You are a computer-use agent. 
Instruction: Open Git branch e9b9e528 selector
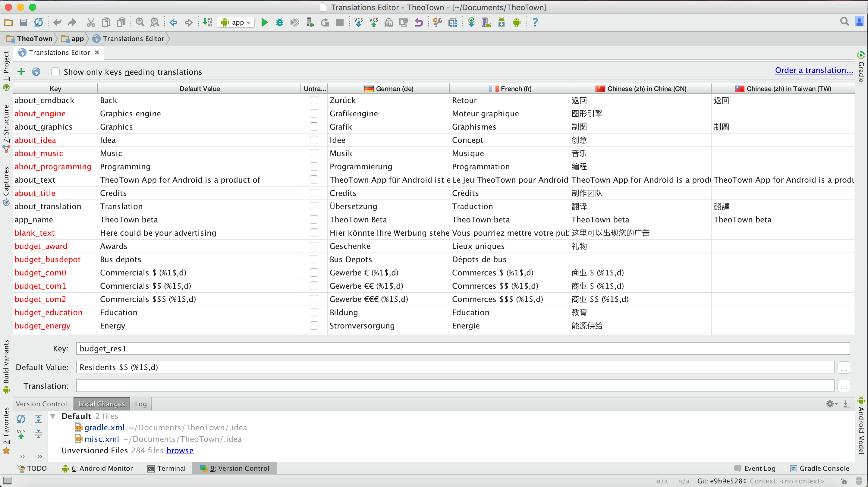pyautogui.click(x=722, y=481)
